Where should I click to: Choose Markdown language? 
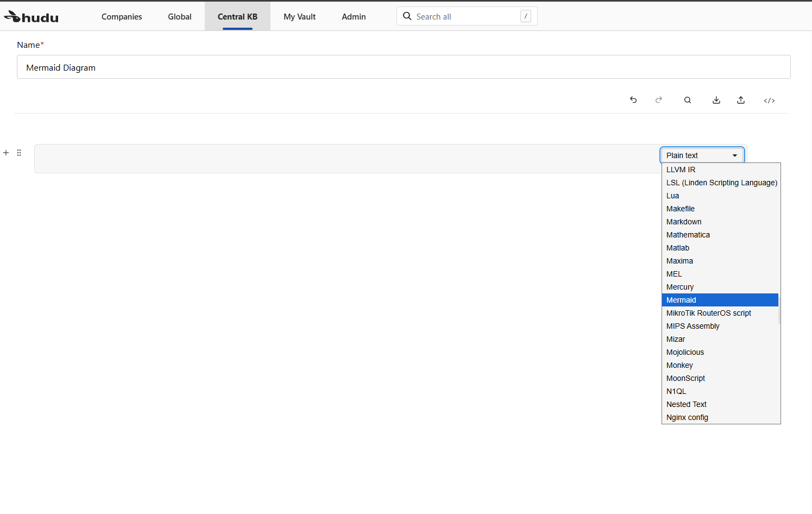(720, 222)
